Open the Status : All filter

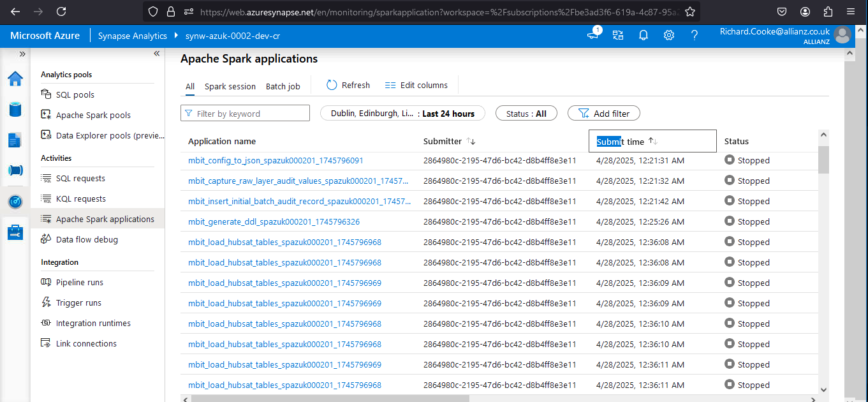[526, 114]
